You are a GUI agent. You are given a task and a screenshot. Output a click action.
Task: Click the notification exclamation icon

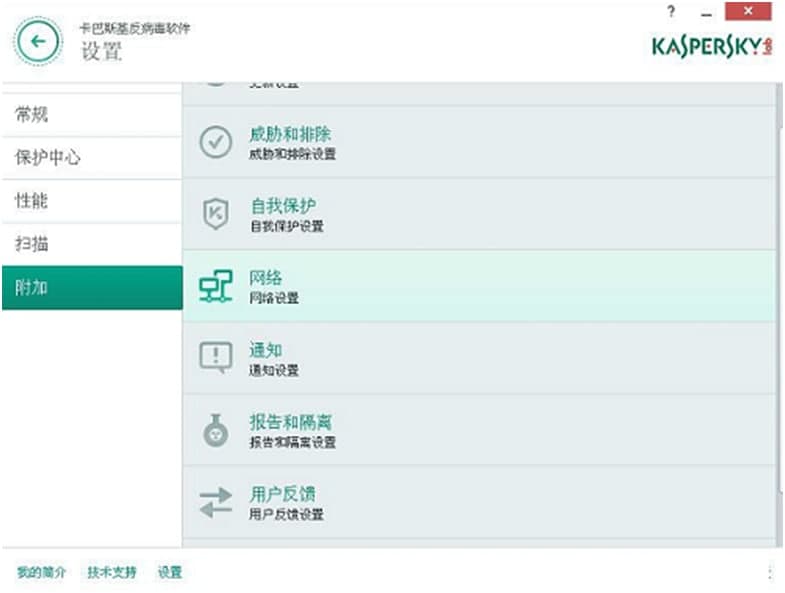[x=216, y=358]
